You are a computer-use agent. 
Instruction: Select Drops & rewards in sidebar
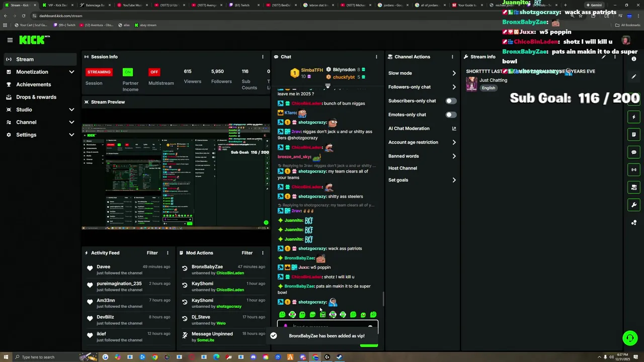pos(40,97)
